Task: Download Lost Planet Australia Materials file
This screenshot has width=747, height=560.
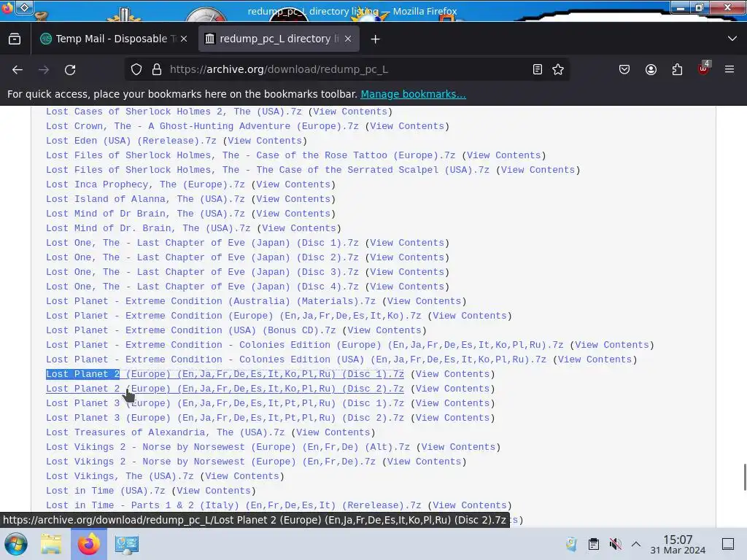Action: coord(211,301)
